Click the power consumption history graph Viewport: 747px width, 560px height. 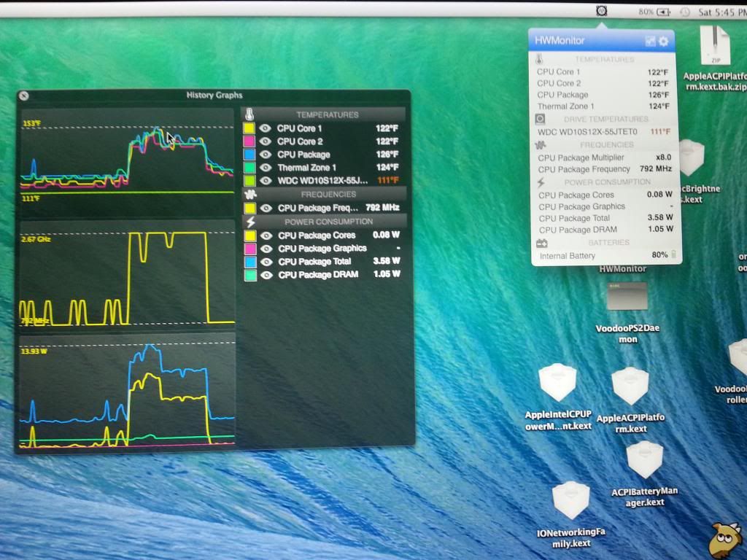click(x=127, y=392)
